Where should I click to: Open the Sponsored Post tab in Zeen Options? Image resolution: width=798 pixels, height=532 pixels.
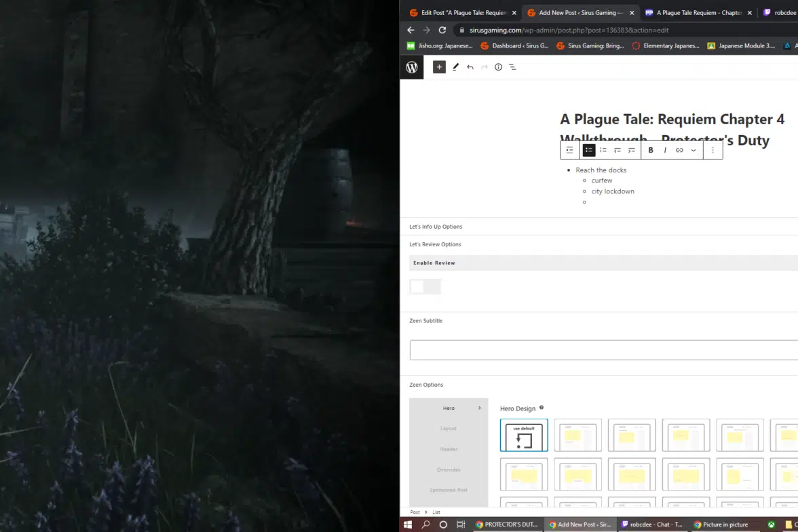point(449,490)
